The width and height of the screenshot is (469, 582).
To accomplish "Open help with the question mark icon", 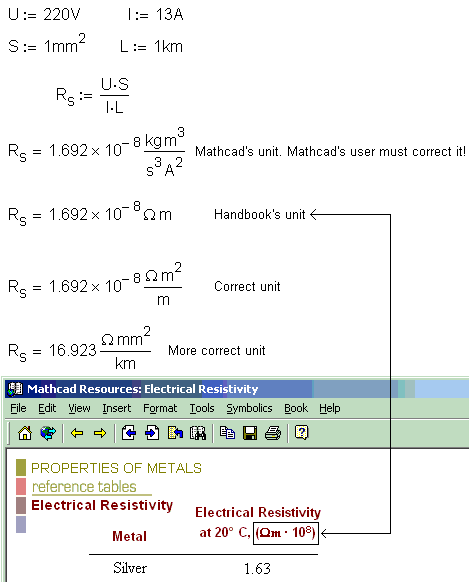I will coord(301,433).
